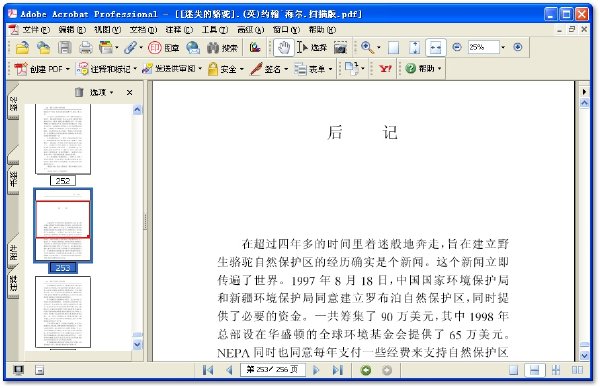Set actual size page view
600x388 pixels.
394,48
